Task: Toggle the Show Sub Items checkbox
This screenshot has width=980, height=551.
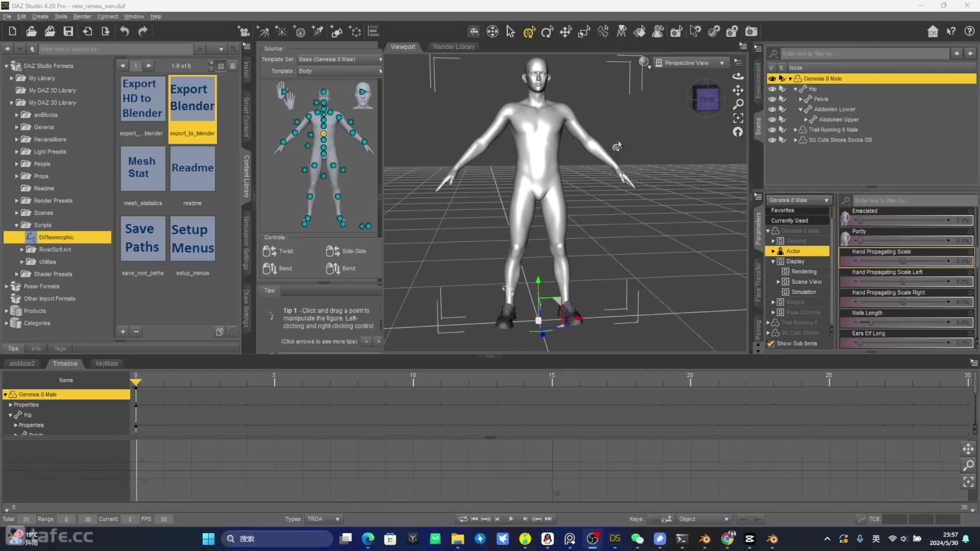Action: click(771, 343)
